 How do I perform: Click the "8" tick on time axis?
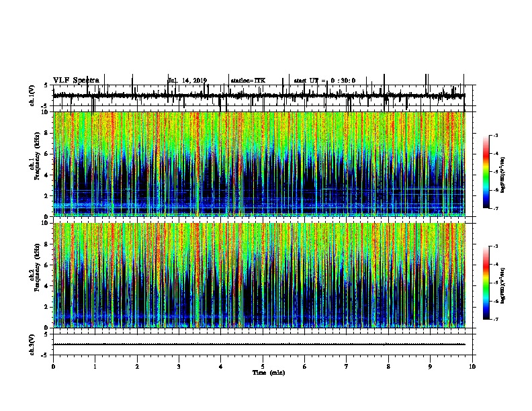pyautogui.click(x=388, y=367)
